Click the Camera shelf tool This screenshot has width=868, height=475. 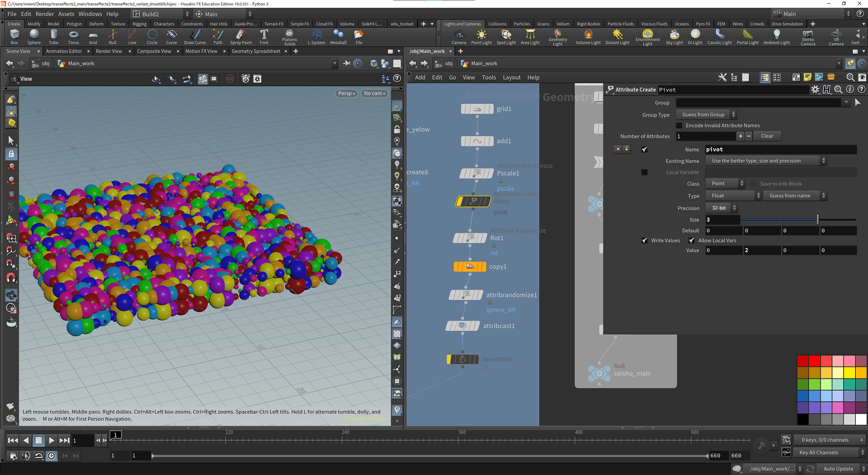tap(458, 37)
